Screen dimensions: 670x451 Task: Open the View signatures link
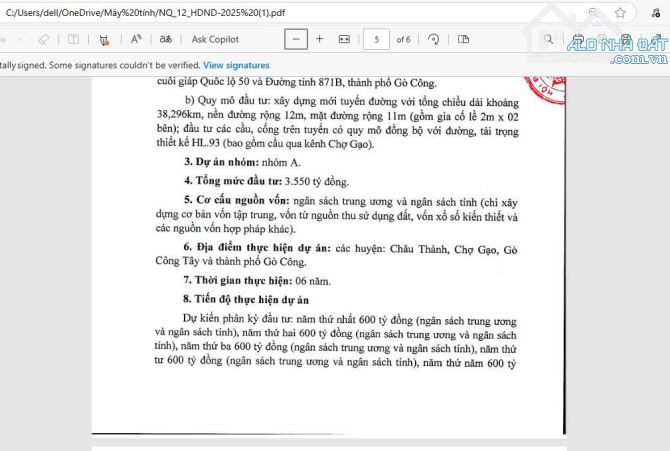(x=238, y=64)
